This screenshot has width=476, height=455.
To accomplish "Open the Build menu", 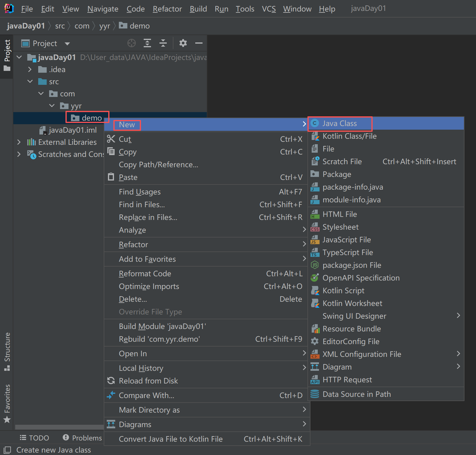I will [198, 9].
